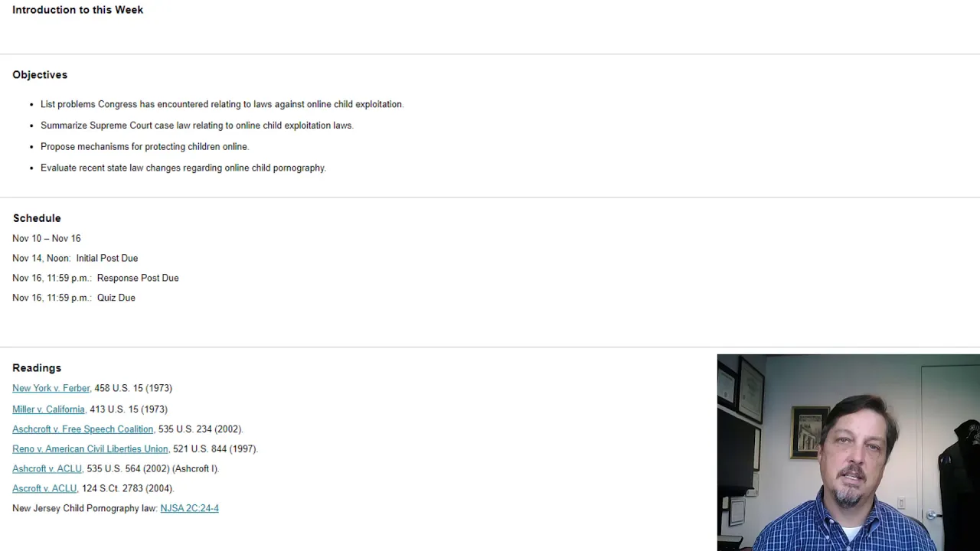Click the Schedule section heading

[37, 218]
